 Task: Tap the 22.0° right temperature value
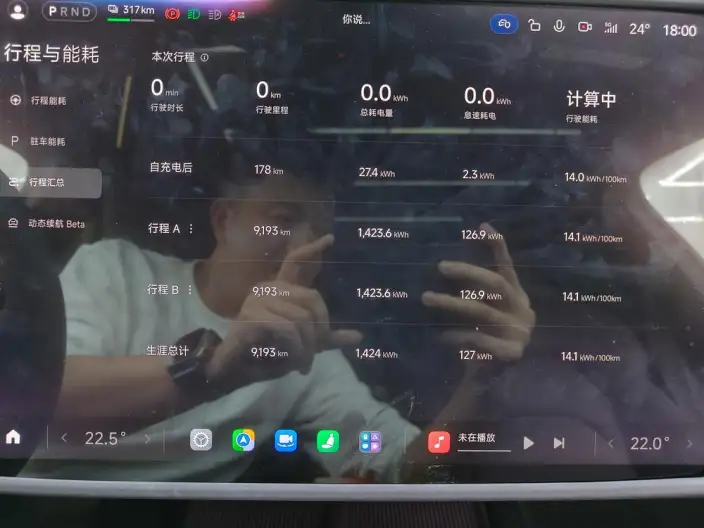pyautogui.click(x=650, y=444)
